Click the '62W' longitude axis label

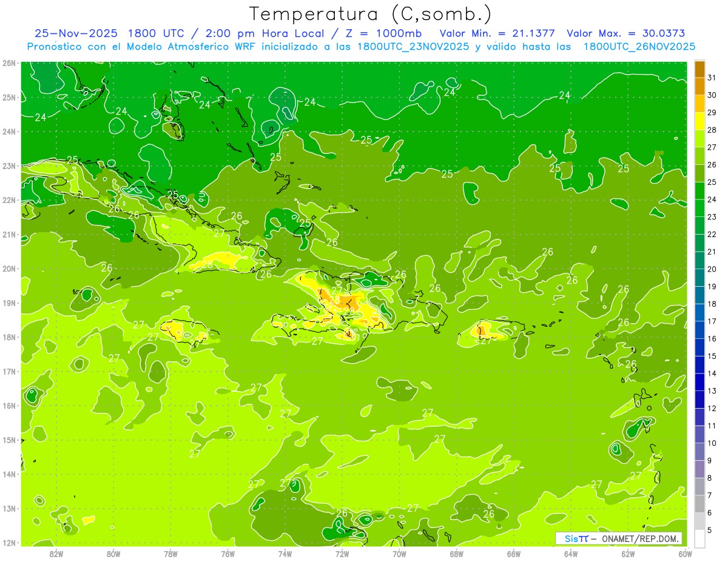click(x=628, y=554)
